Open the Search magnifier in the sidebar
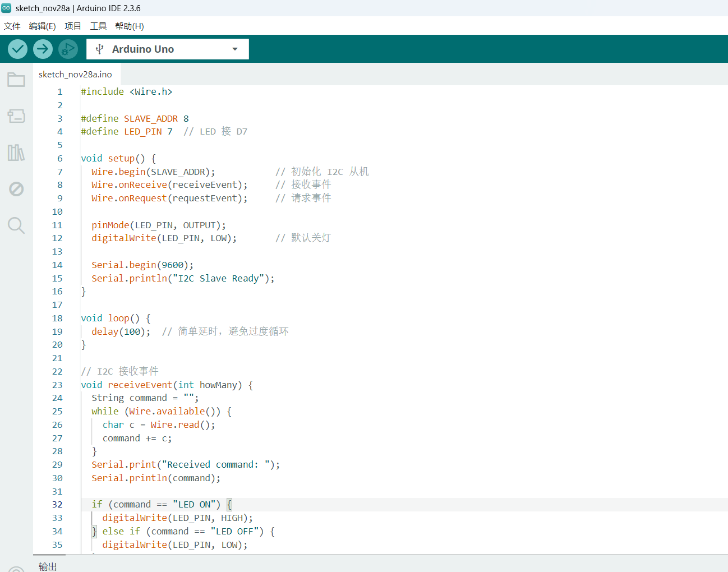 [x=16, y=225]
